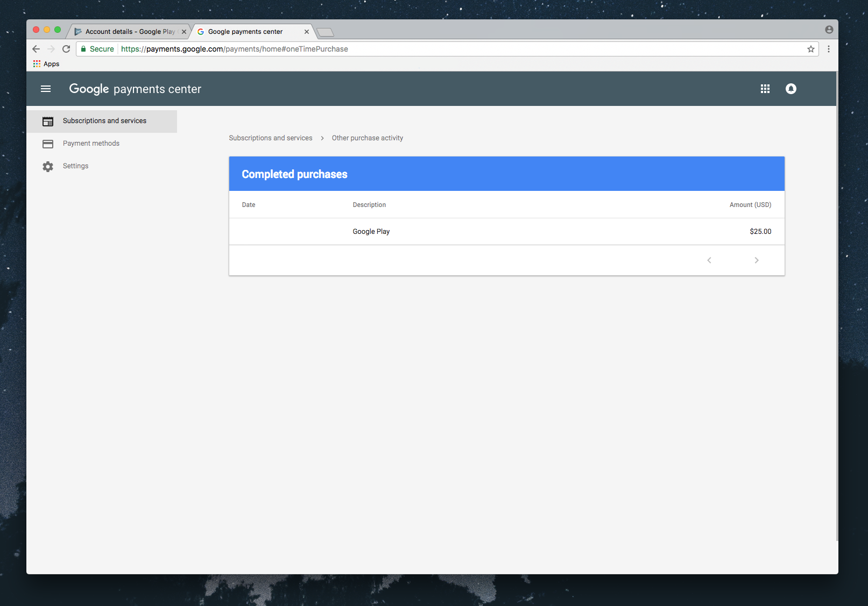The width and height of the screenshot is (868, 606).
Task: Select Subscriptions and services in sidebar
Action: 102,121
